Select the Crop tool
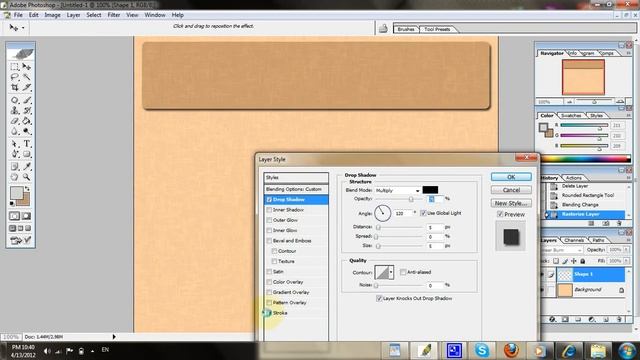The image size is (640, 360). tap(15, 87)
